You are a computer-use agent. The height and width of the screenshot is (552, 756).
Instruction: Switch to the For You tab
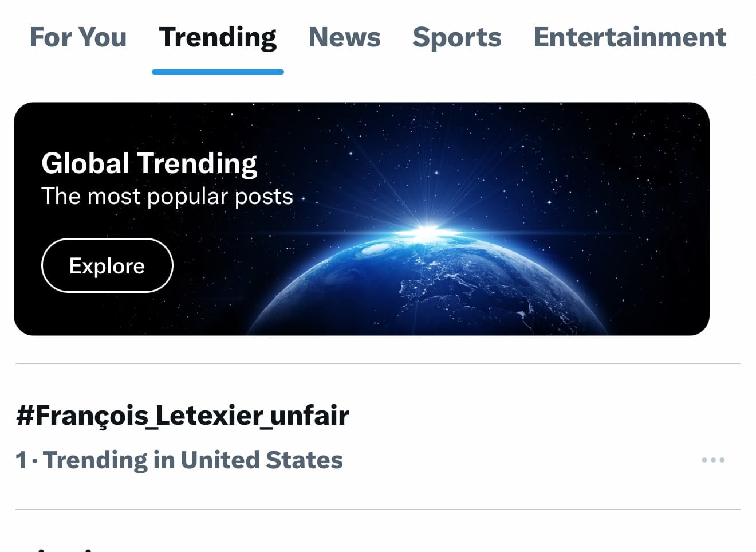pyautogui.click(x=78, y=37)
